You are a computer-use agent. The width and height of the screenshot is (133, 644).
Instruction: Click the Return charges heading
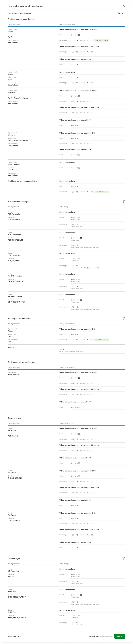14,418
